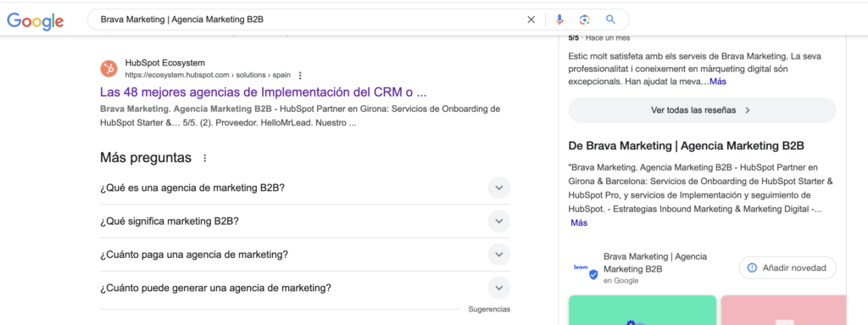Expand "¿Qué es una agencia de marketing B2B?"
This screenshot has height=325, width=868.
tap(305, 188)
